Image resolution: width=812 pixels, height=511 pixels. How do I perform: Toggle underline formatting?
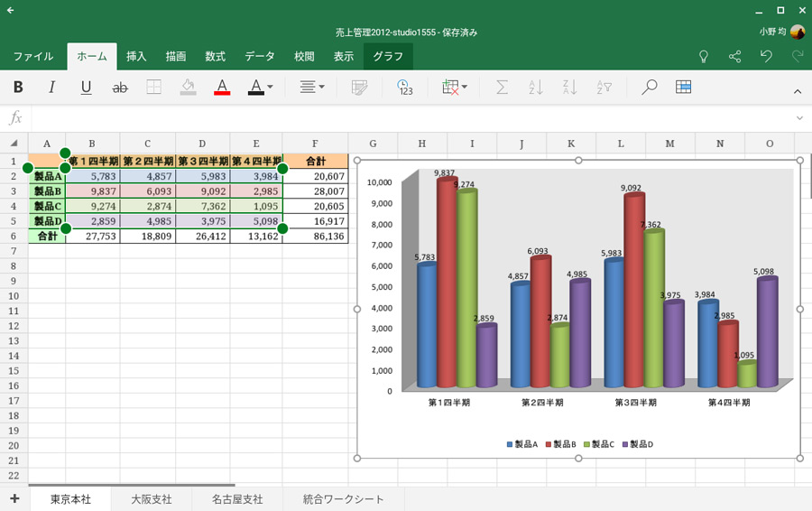86,88
